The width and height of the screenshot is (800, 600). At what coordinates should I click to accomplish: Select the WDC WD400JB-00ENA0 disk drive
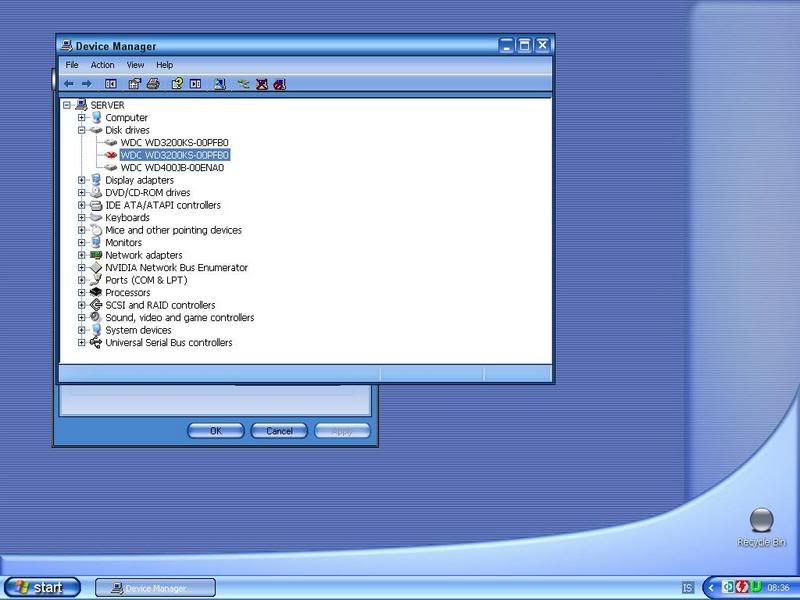coord(172,168)
